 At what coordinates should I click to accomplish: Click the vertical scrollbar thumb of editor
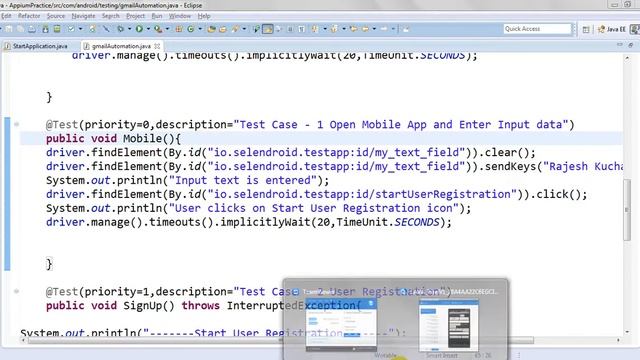(627, 210)
